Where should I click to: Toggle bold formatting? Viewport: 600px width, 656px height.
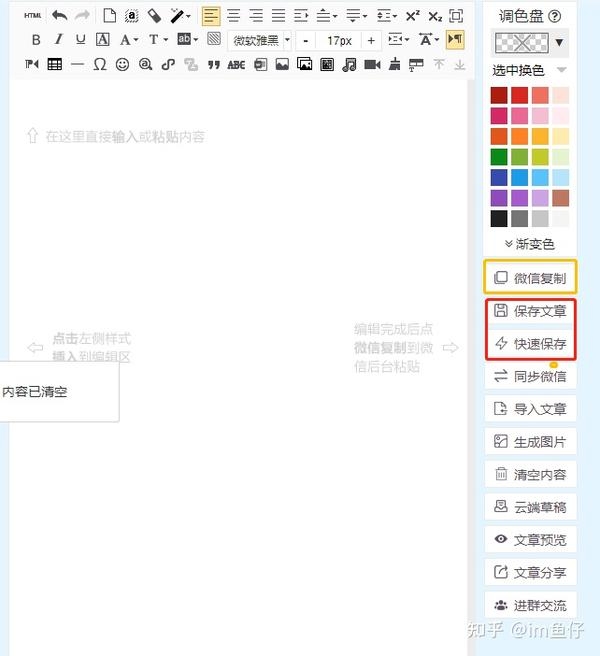[x=36, y=40]
